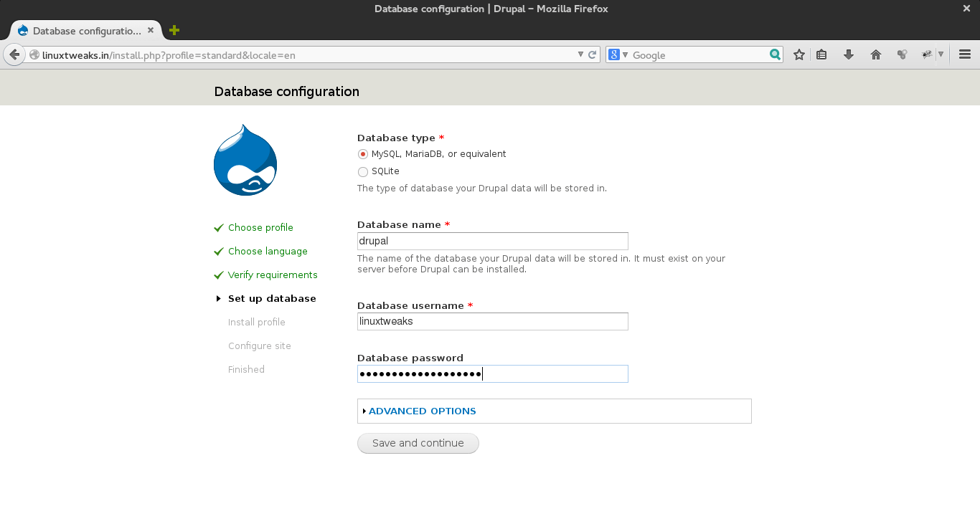This screenshot has height=529, width=980.
Task: Go to the home page icon
Action: pyautogui.click(x=876, y=54)
